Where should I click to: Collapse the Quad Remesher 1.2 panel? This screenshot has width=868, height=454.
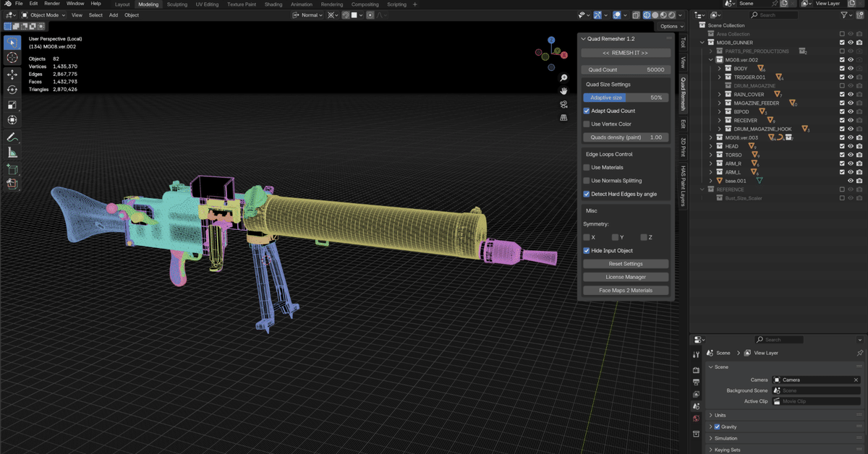[x=584, y=38]
